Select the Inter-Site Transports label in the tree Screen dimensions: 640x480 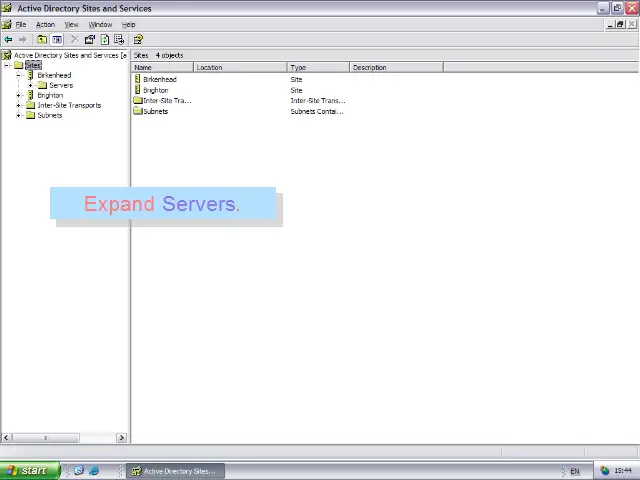point(69,105)
